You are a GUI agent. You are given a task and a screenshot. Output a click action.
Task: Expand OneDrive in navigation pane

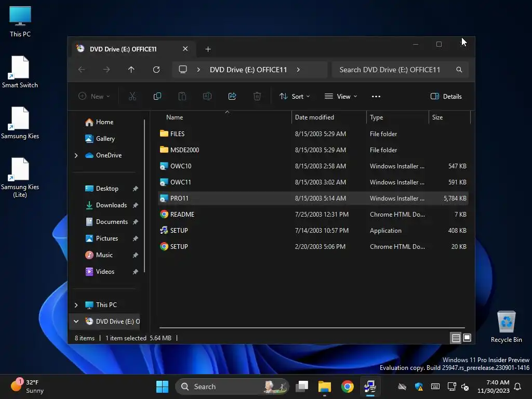[76, 155]
